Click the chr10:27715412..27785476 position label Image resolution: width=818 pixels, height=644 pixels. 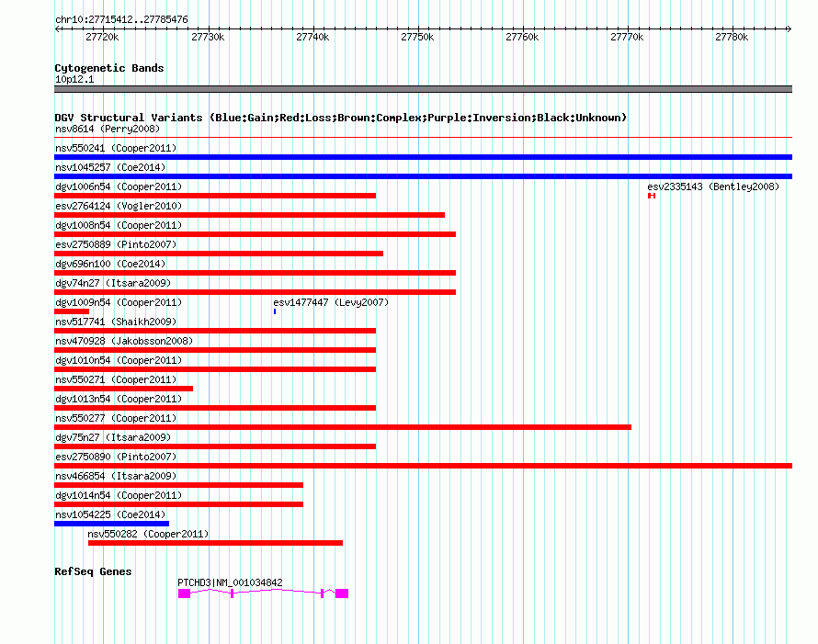[121, 19]
